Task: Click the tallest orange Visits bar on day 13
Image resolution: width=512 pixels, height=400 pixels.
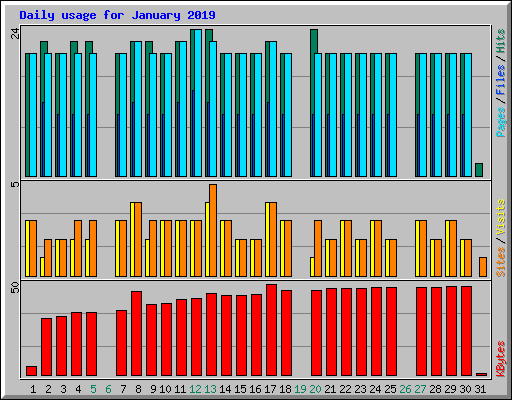Action: point(213,230)
